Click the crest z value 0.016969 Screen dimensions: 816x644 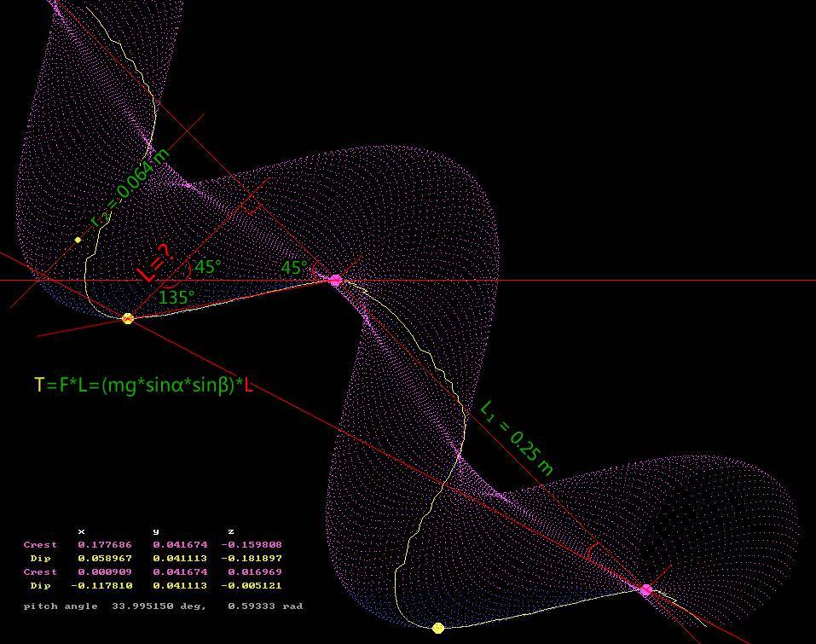pyautogui.click(x=254, y=571)
